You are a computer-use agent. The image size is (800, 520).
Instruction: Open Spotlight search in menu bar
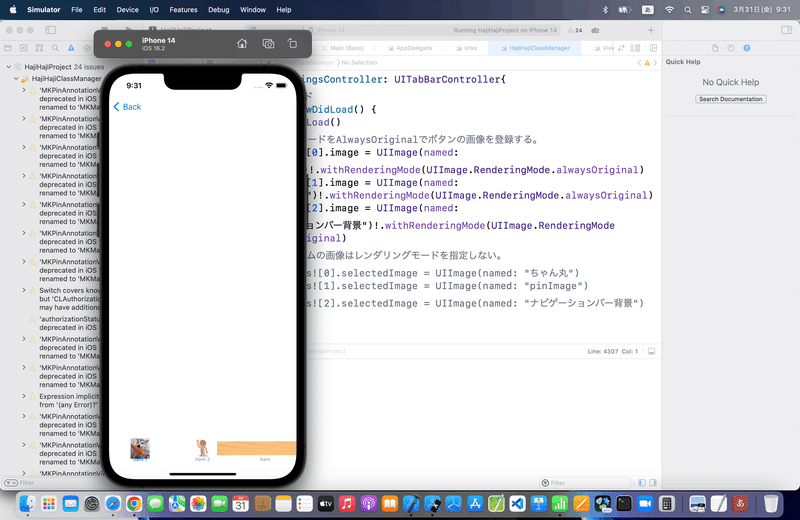(687, 10)
